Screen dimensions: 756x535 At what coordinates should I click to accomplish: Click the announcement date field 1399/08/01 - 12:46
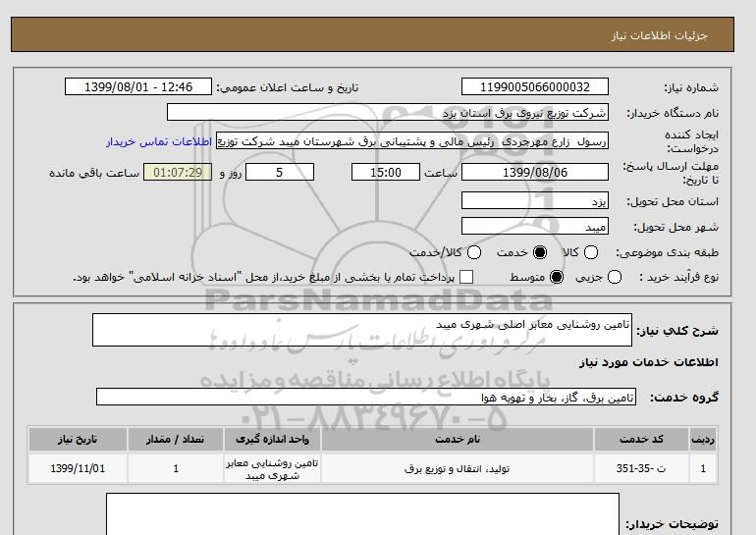pyautogui.click(x=138, y=86)
